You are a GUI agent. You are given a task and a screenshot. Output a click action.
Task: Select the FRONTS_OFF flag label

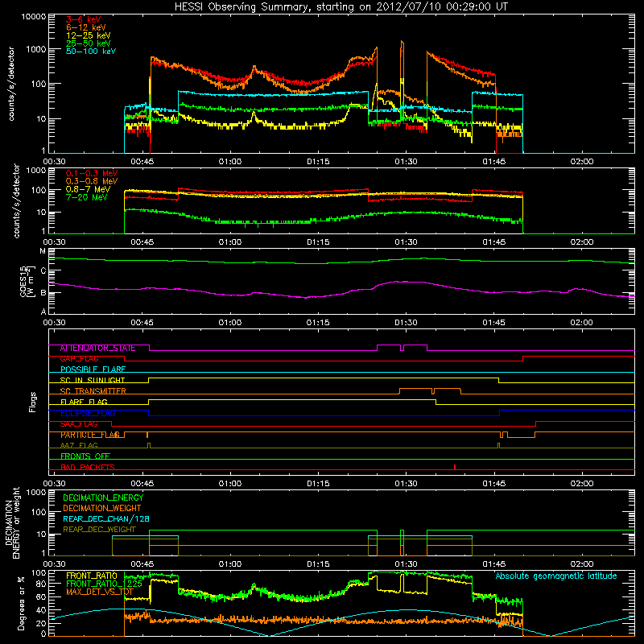click(85, 456)
